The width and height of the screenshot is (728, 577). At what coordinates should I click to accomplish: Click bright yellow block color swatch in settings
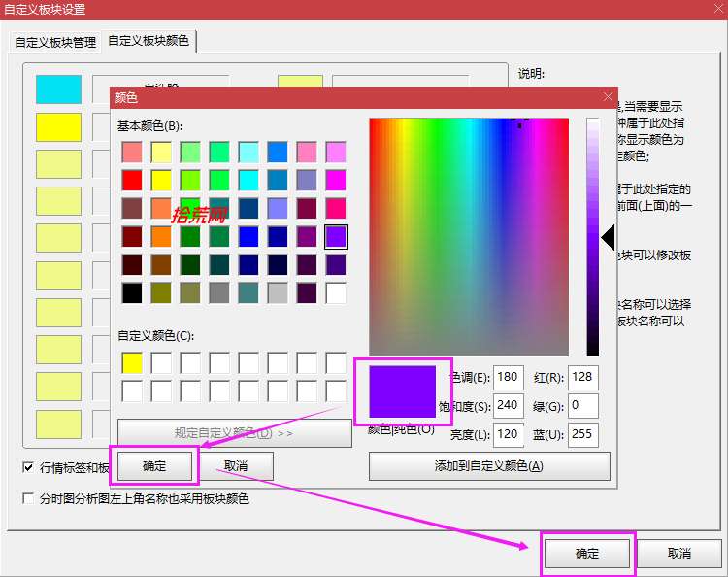coord(58,127)
